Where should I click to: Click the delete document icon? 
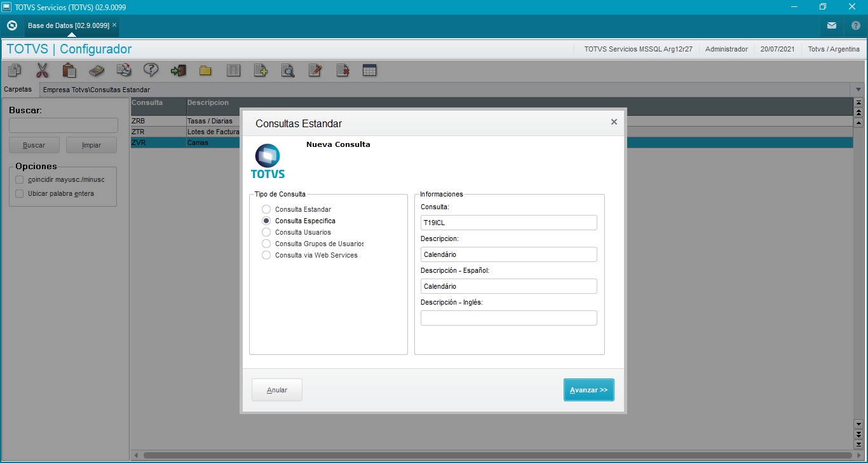pos(342,71)
